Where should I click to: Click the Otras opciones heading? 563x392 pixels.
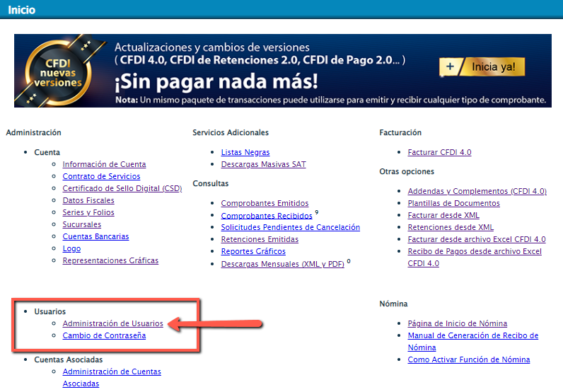point(407,171)
